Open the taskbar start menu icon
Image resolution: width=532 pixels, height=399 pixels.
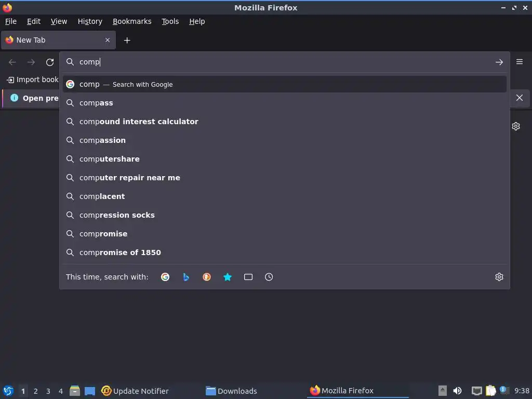tap(8, 391)
